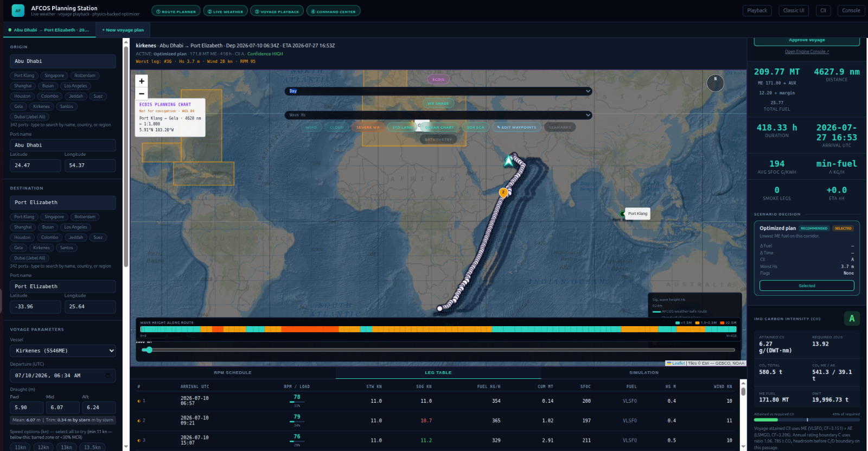The image size is (868, 451).
Task: Edit destination longitude field 25.64
Action: click(x=90, y=307)
